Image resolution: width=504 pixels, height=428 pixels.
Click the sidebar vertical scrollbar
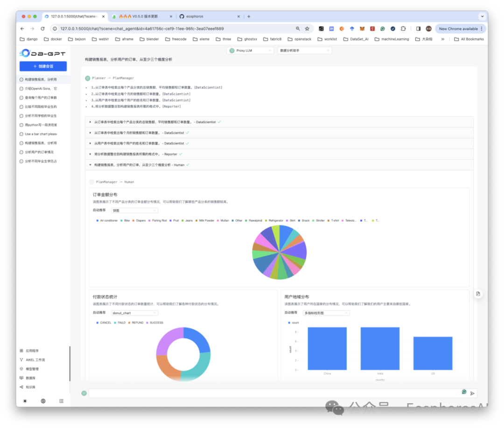(x=70, y=364)
